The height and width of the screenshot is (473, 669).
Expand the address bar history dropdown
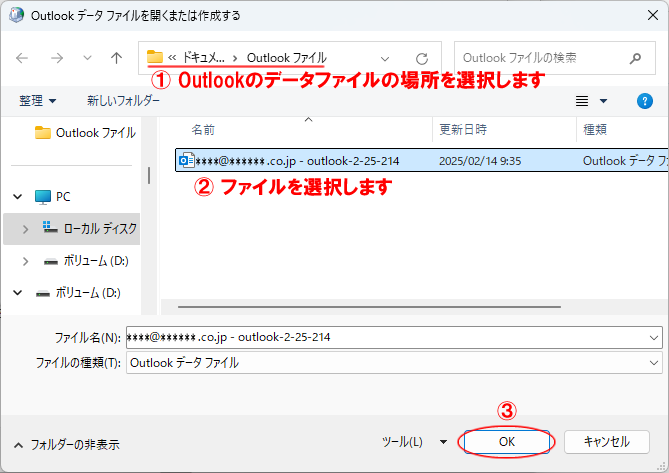click(385, 58)
